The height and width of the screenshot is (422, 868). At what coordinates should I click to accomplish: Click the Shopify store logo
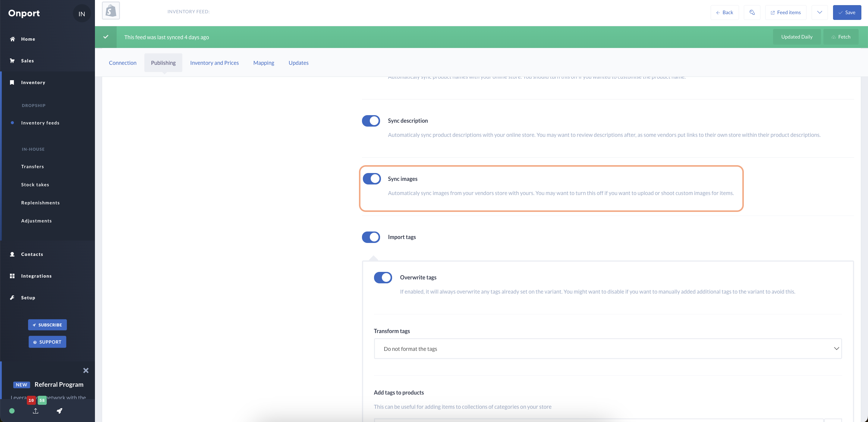coord(111,11)
